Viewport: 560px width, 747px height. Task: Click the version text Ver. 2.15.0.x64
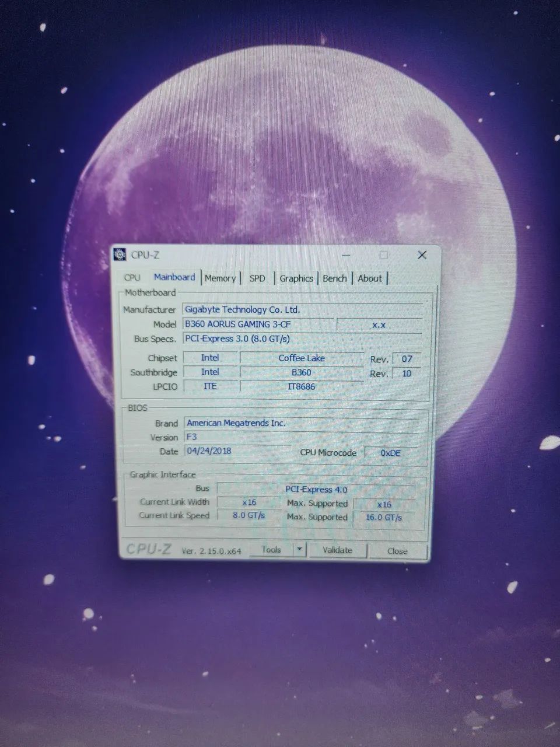pyautogui.click(x=211, y=550)
